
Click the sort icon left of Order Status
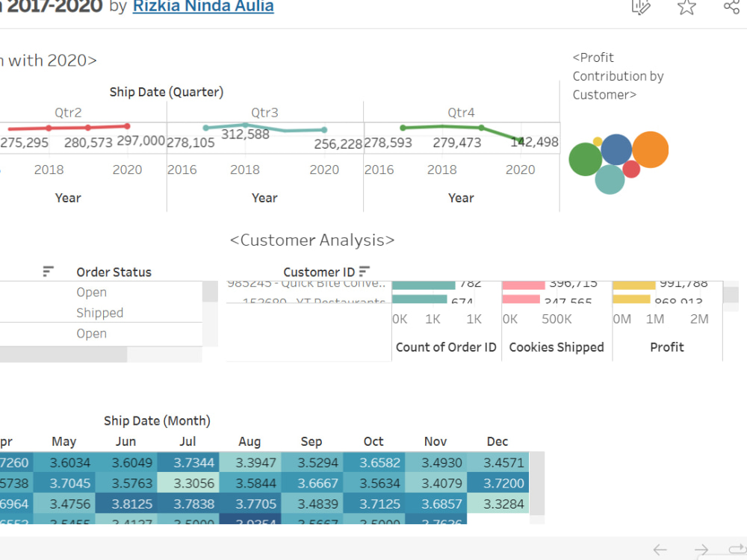click(x=48, y=272)
